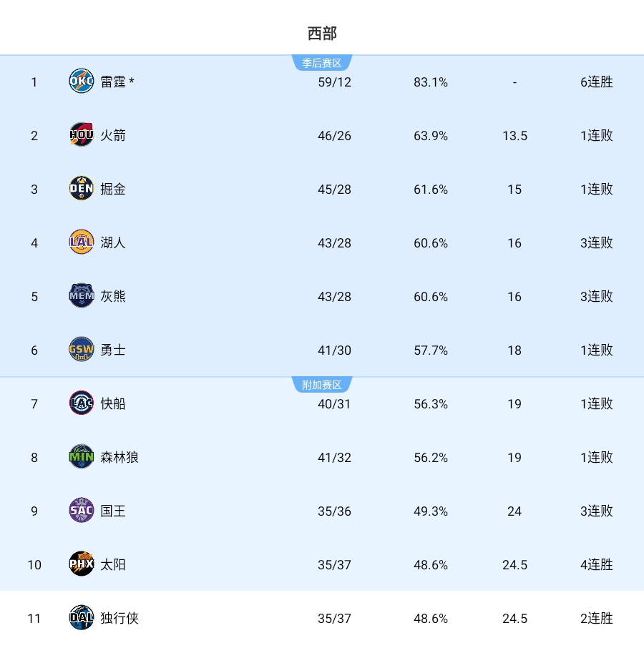
Task: Select the 西部 conference tab
Action: point(322,33)
